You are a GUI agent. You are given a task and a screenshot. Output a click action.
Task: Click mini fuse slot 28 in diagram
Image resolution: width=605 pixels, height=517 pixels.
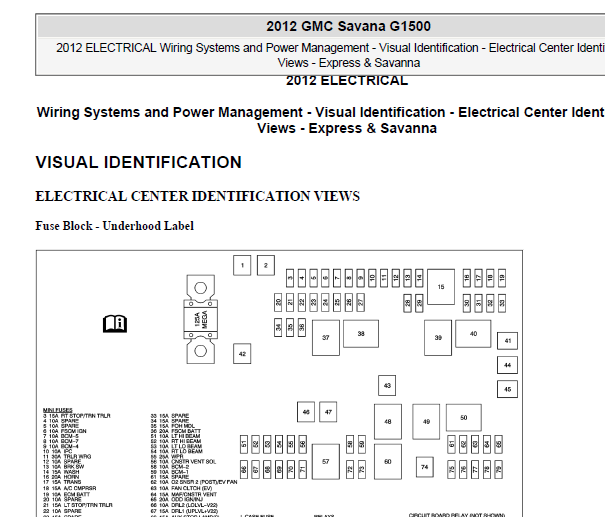tap(407, 303)
